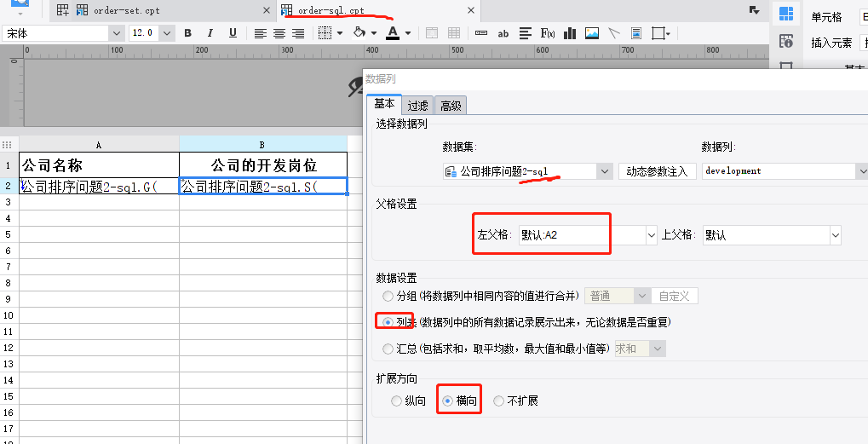This screenshot has width=868, height=444.
Task: Select the 分组 radio button
Action: [x=388, y=296]
